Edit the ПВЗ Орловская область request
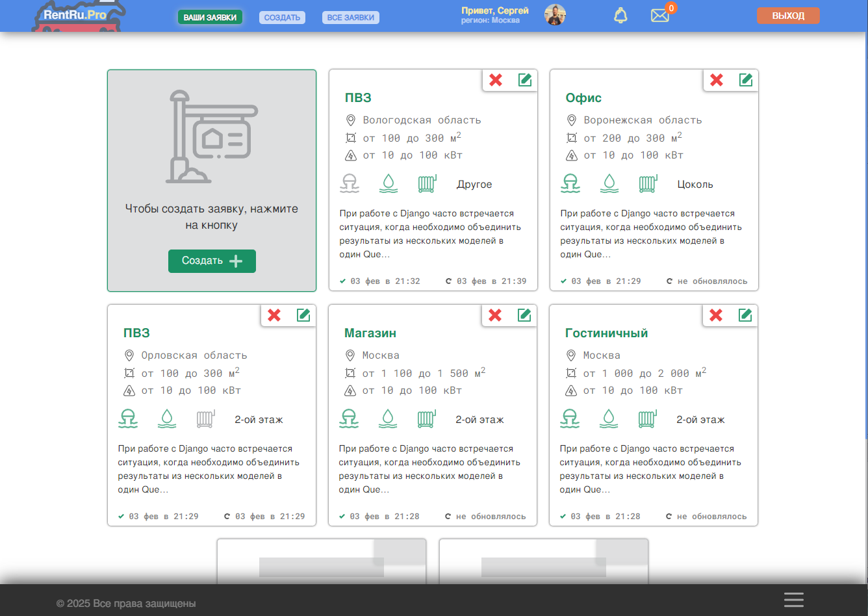Viewport: 868px width, 616px height. 303,315
